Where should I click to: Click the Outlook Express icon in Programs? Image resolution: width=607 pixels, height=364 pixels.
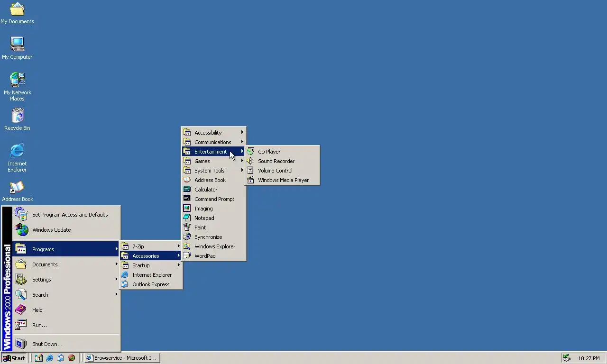[x=125, y=284]
